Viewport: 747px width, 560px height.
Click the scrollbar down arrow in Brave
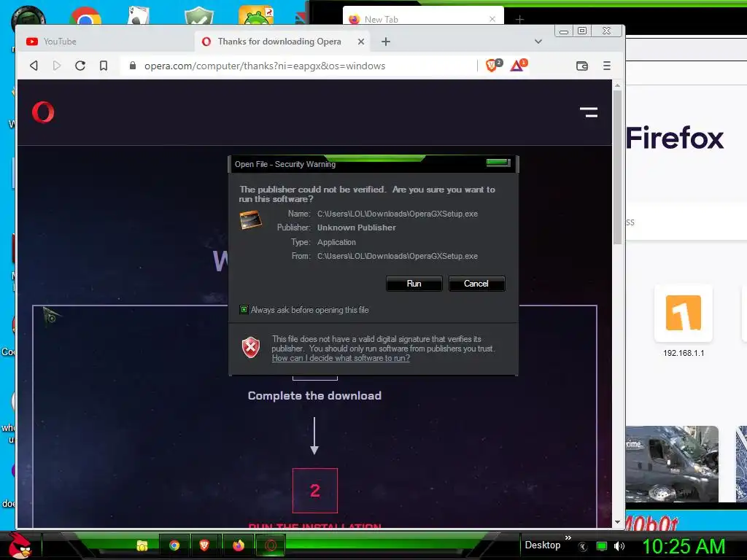(617, 522)
